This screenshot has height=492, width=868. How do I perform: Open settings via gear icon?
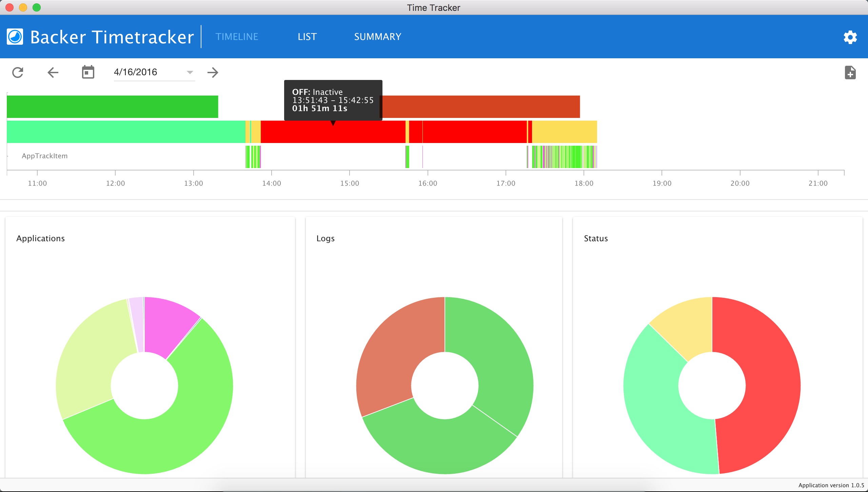point(850,37)
